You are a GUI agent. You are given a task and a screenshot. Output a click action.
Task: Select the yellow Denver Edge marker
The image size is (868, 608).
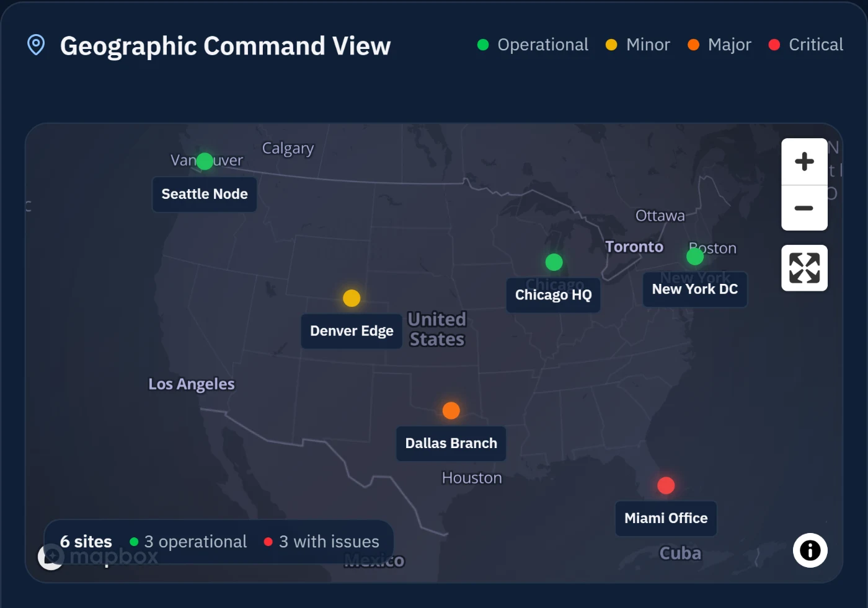coord(352,298)
